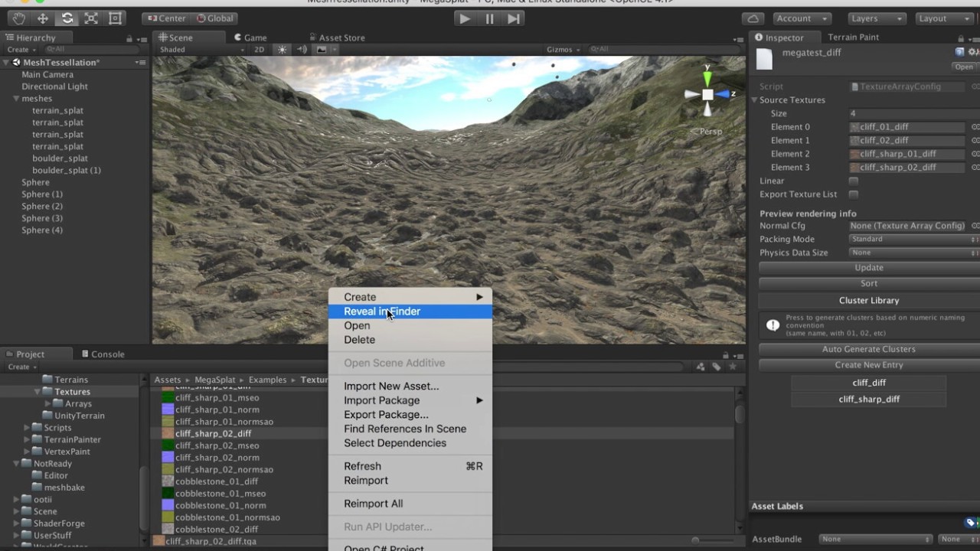Click the asset label tag icon
This screenshot has height=551, width=980.
(x=971, y=523)
